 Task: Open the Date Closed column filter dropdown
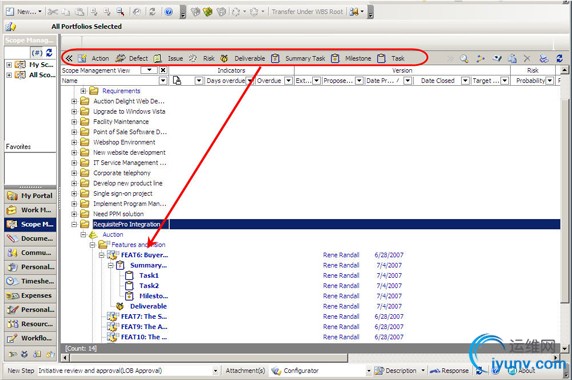tap(465, 81)
